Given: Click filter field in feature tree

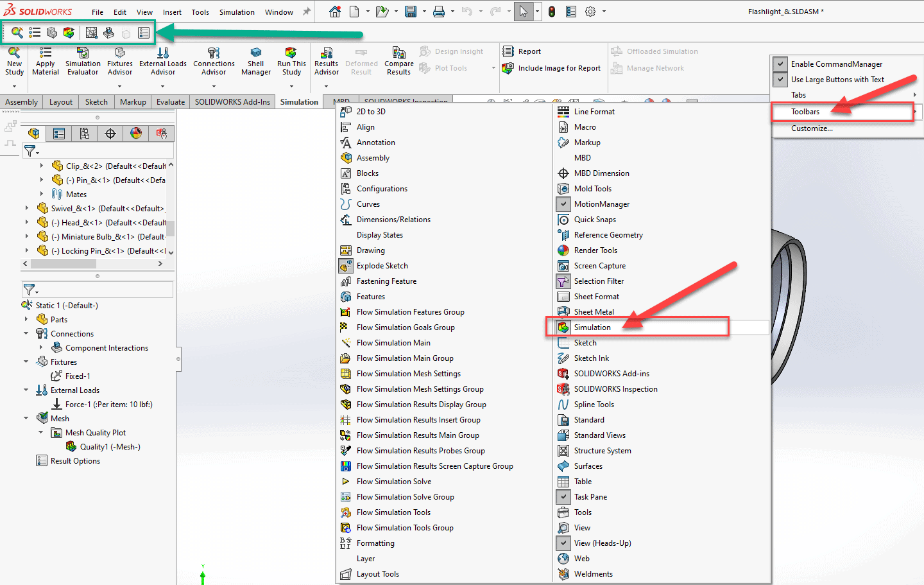Looking at the screenshot, I should (98, 151).
